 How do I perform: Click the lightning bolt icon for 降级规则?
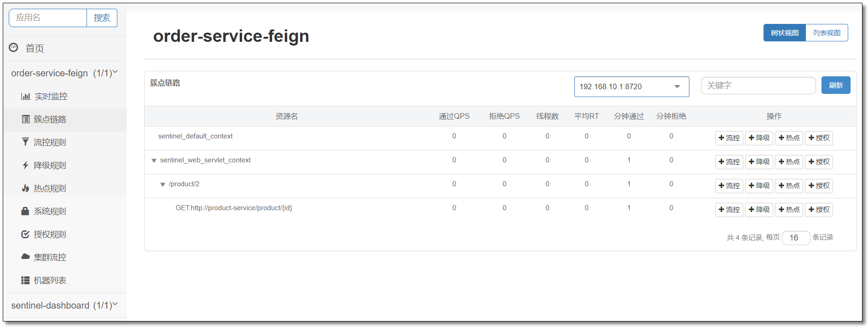coord(26,165)
